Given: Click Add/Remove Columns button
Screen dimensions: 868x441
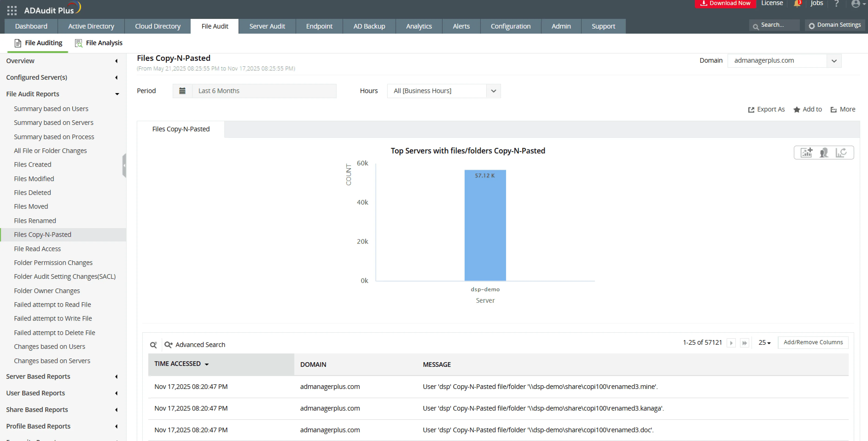Looking at the screenshot, I should click(x=813, y=343).
